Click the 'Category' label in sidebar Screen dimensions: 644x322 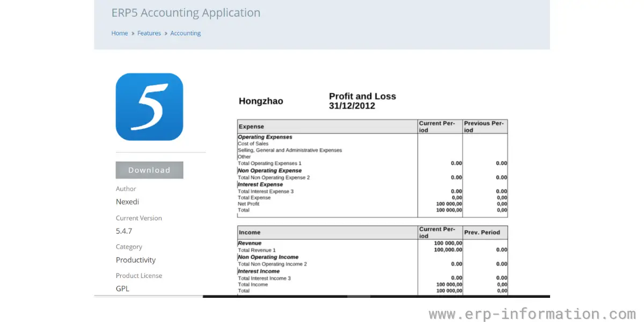tap(129, 247)
